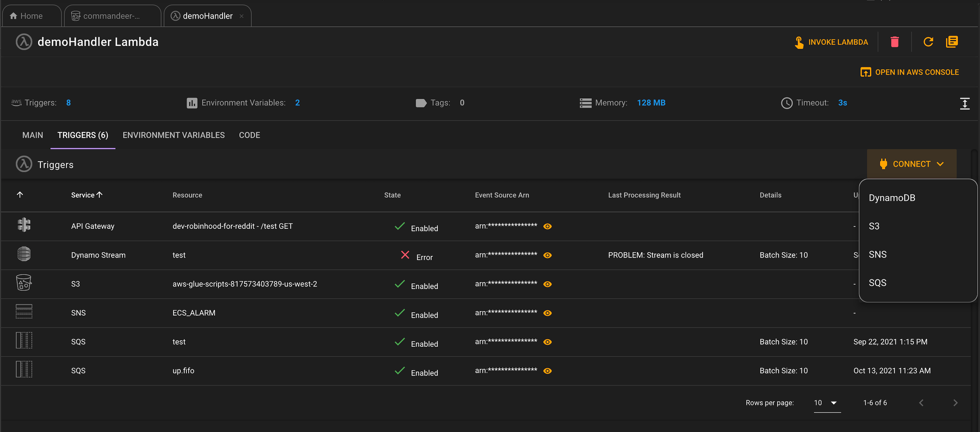Screen dimensions: 980x432
Task: Click the Environment Variables chart icon
Action: pos(192,103)
